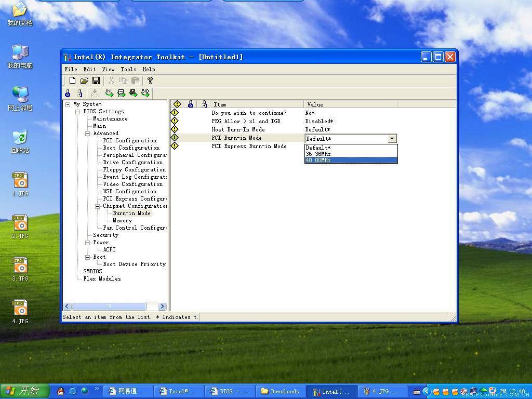
Task: Open the Tools menu
Action: (x=129, y=69)
